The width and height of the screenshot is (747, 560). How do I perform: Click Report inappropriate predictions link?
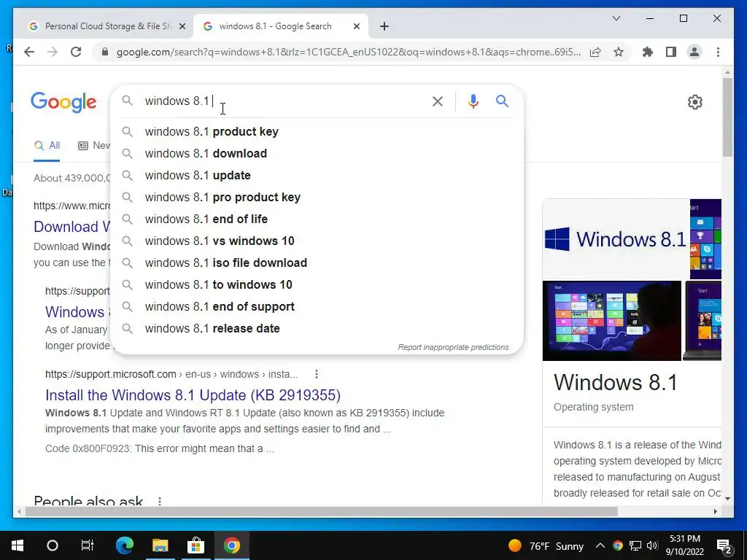tap(453, 347)
